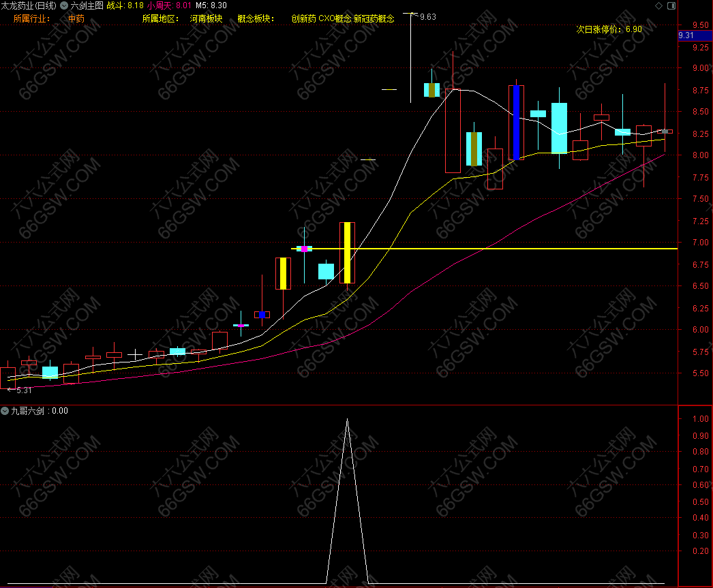Click the 9.31 current price box on axis
This screenshot has height=588, width=713.
pyautogui.click(x=687, y=35)
